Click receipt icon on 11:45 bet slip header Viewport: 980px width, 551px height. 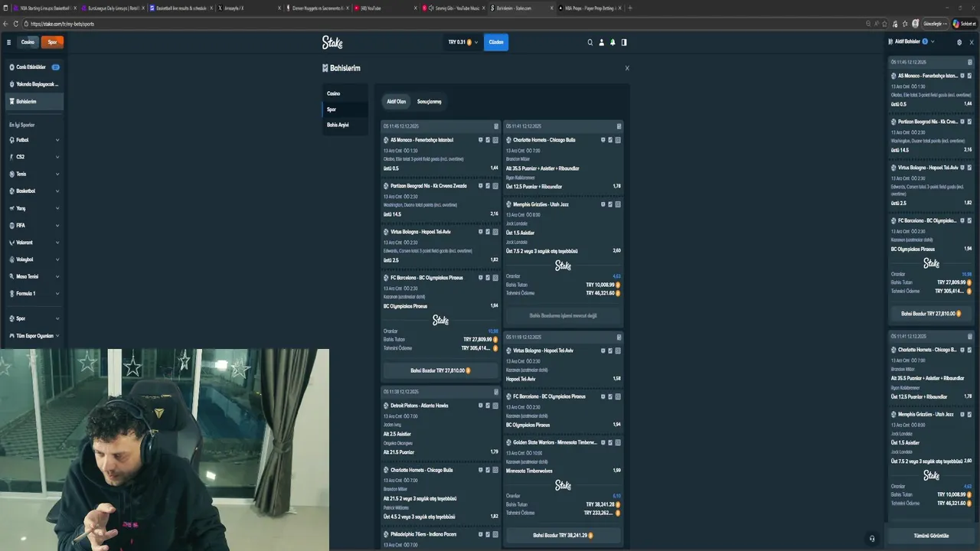click(x=496, y=126)
